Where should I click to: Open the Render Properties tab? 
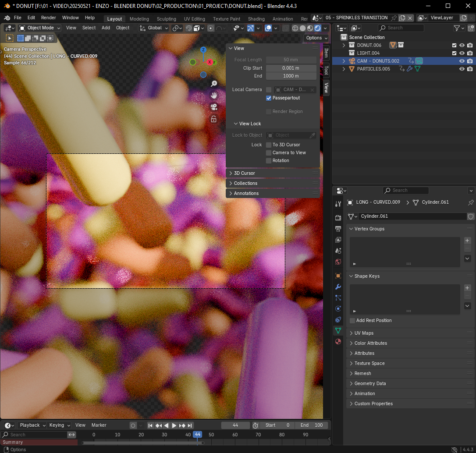337,217
